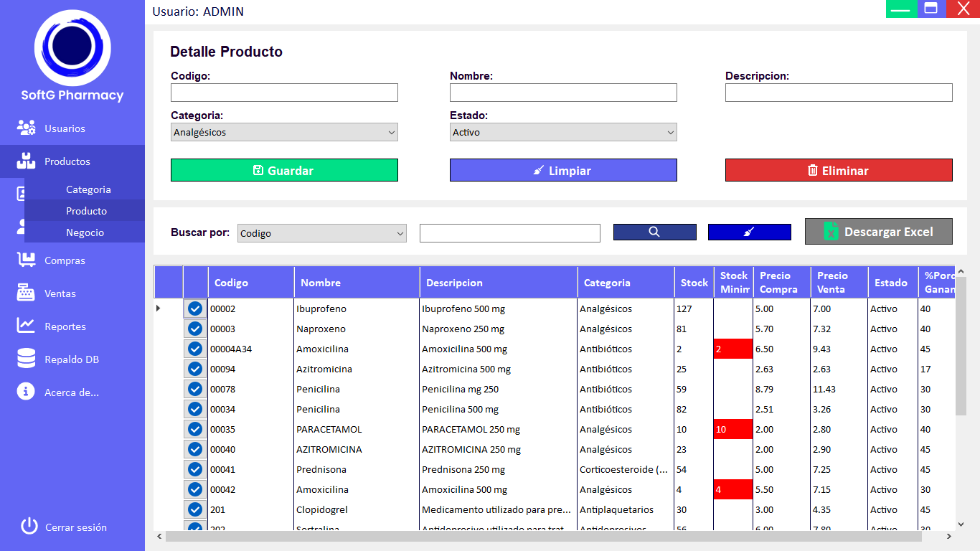The width and height of the screenshot is (980, 551).
Task: Toggle the check button for Ibuprofeno row
Action: 194,309
